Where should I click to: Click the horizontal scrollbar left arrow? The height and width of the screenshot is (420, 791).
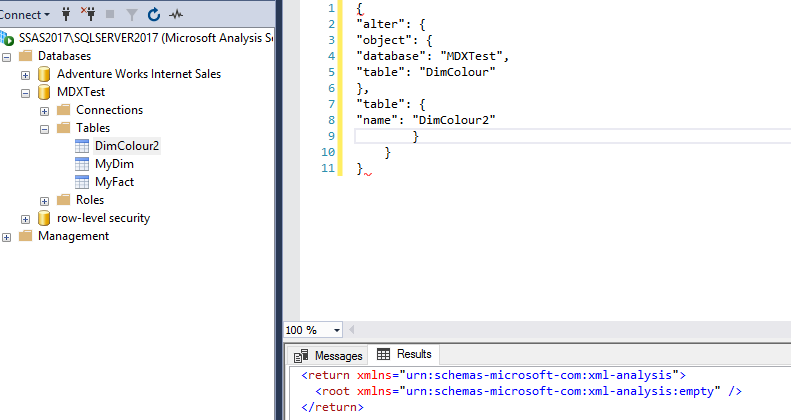pos(352,330)
